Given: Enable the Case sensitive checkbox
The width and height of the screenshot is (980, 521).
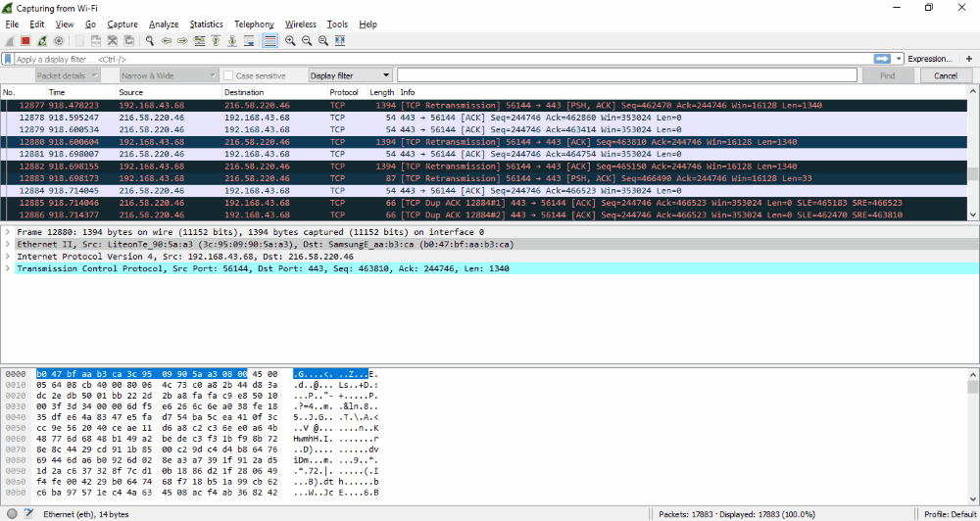Looking at the screenshot, I should click(x=228, y=75).
